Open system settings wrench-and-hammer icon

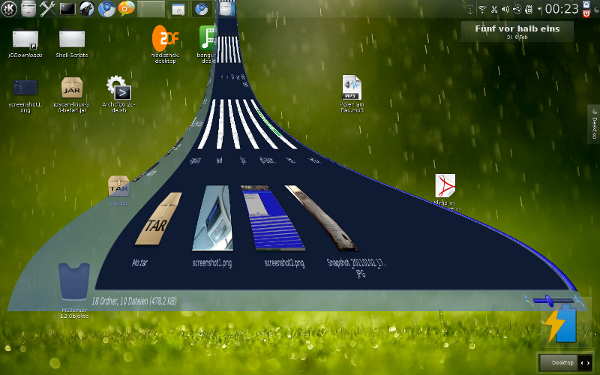(48, 9)
